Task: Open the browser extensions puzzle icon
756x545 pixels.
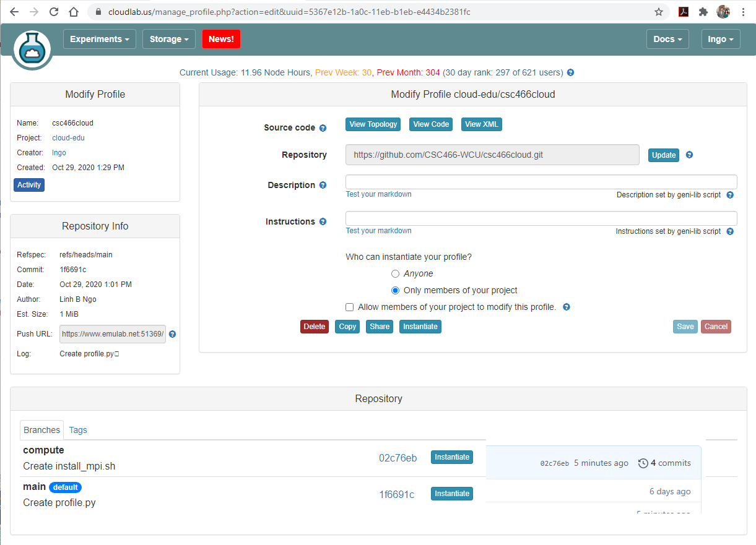Action: click(x=703, y=12)
